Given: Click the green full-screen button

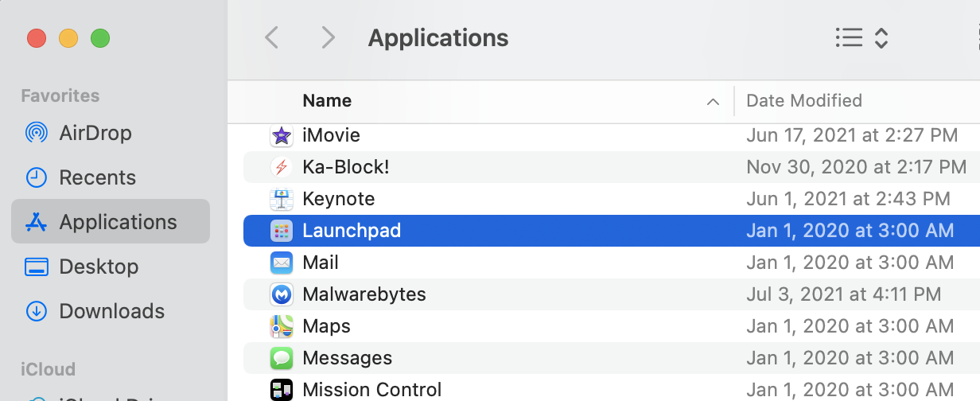Looking at the screenshot, I should (x=99, y=37).
